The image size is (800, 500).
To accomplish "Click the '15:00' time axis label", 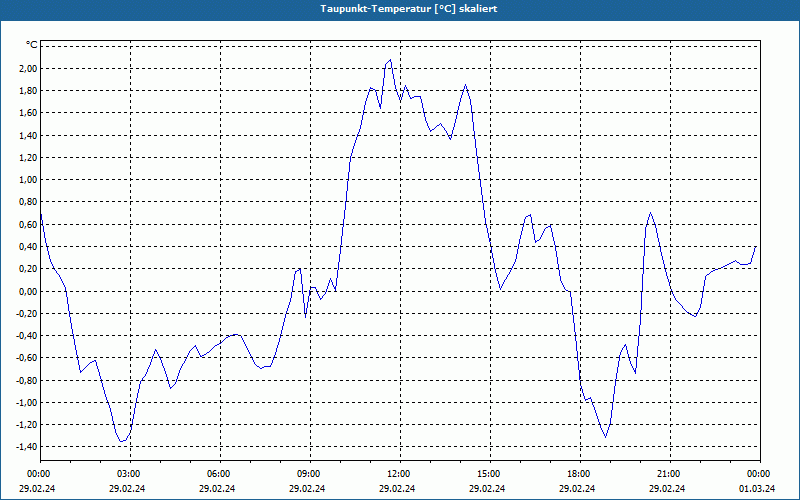I will 489,474.
